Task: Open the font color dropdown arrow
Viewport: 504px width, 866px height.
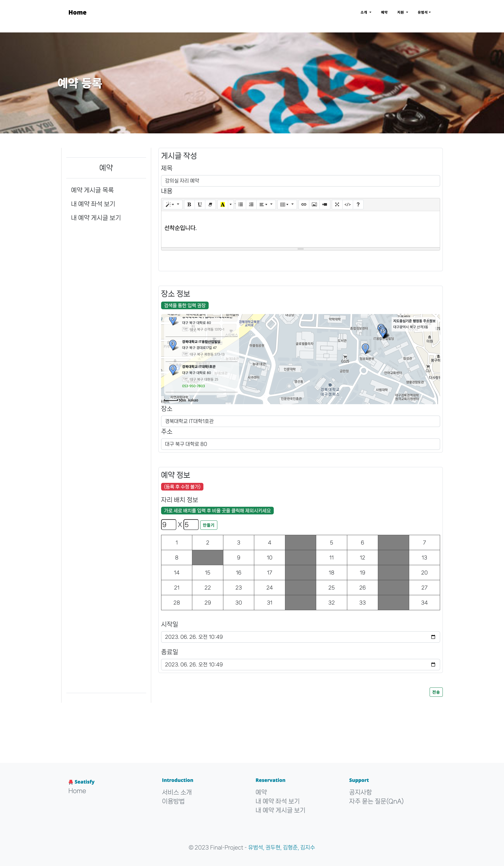Action: (x=231, y=204)
